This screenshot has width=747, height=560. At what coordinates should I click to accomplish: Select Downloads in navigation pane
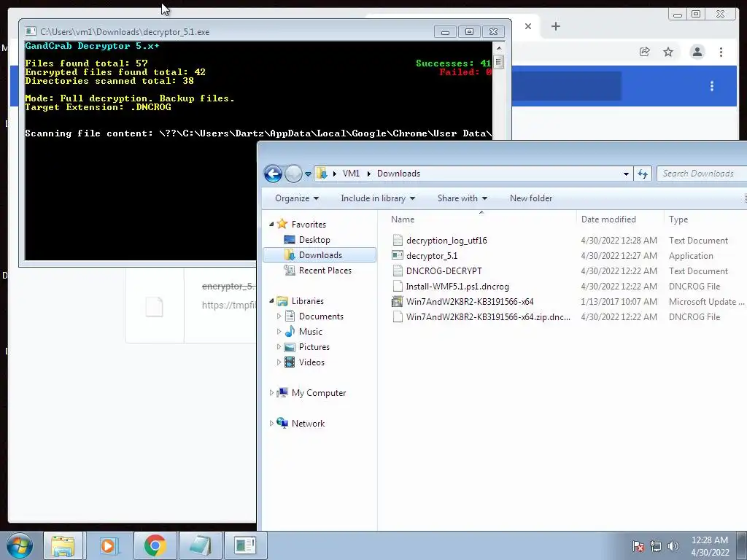(x=320, y=255)
